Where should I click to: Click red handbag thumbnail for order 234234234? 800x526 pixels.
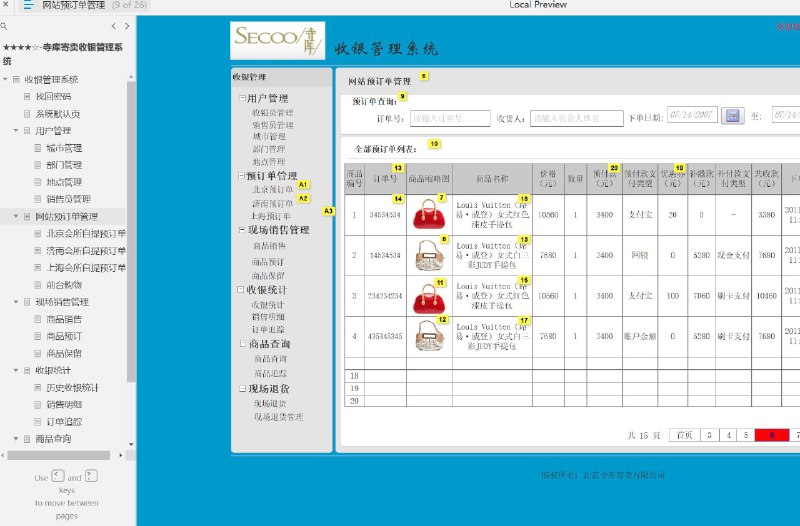pyautogui.click(x=429, y=298)
